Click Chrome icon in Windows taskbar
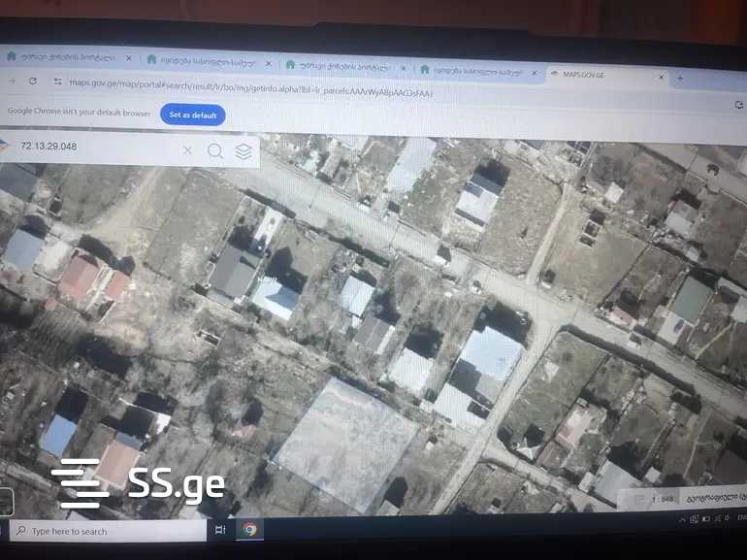The height and width of the screenshot is (560, 747). tap(250, 529)
